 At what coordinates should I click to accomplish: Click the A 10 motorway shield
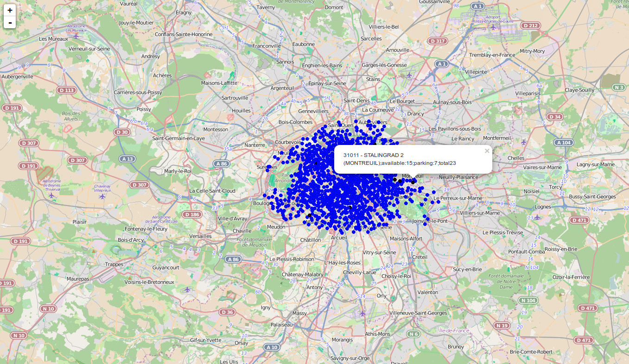[x=272, y=347]
